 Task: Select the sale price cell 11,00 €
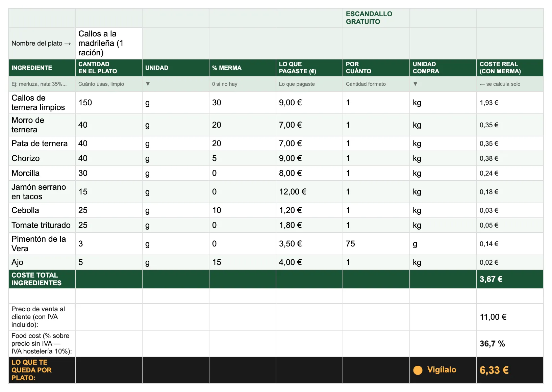[510, 317]
